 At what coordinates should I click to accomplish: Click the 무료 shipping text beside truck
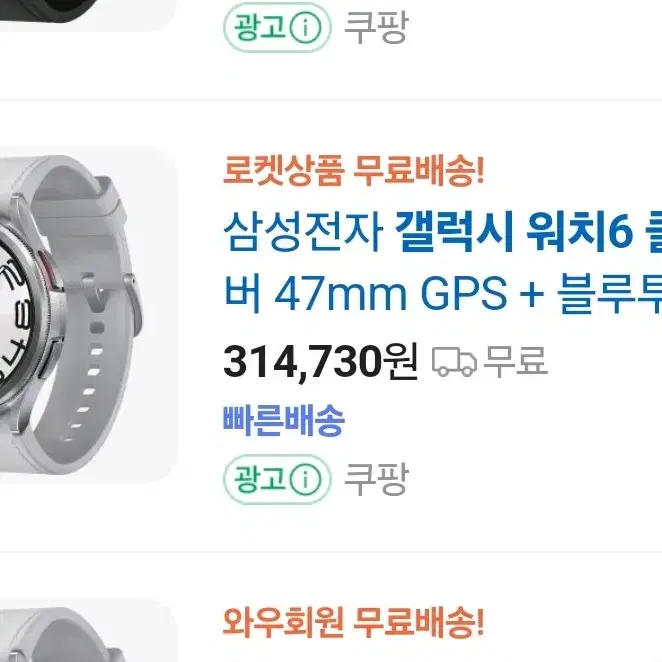coord(515,361)
